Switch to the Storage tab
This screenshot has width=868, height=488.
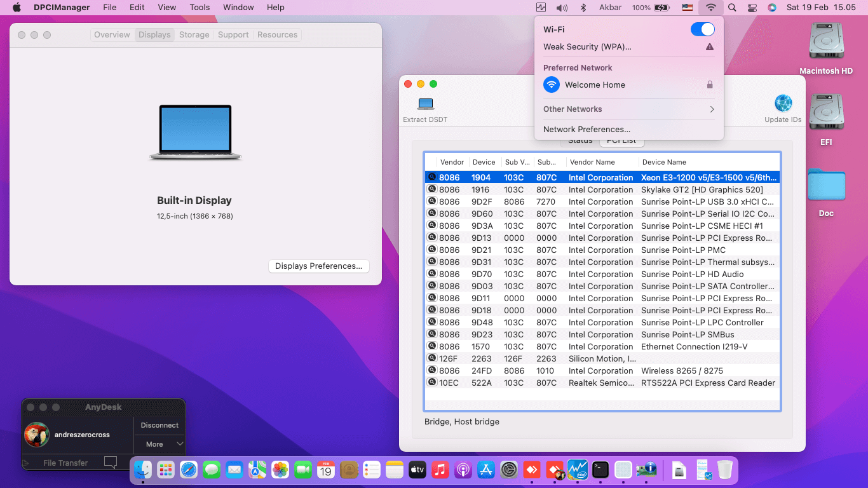point(194,35)
